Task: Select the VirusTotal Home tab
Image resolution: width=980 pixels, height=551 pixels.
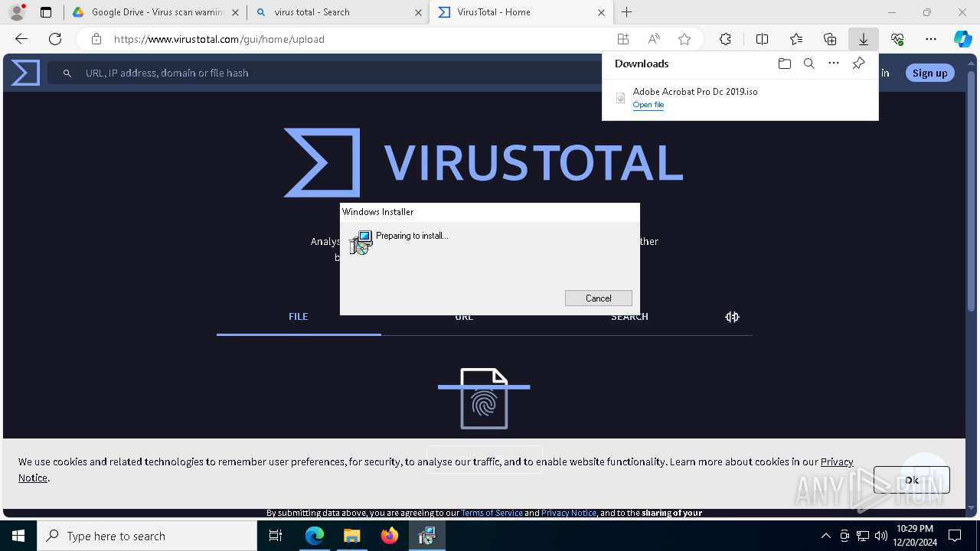Action: (521, 12)
